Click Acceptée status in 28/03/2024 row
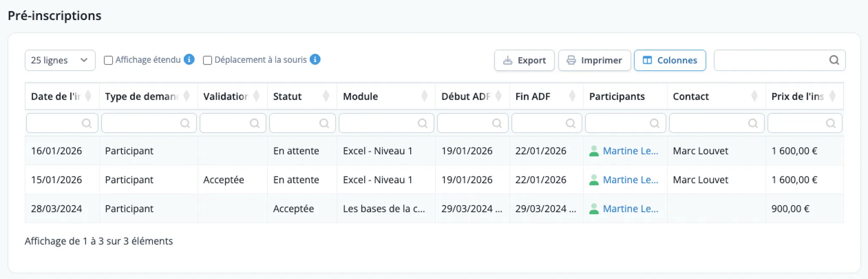This screenshot has width=868, height=279. pyautogui.click(x=294, y=209)
